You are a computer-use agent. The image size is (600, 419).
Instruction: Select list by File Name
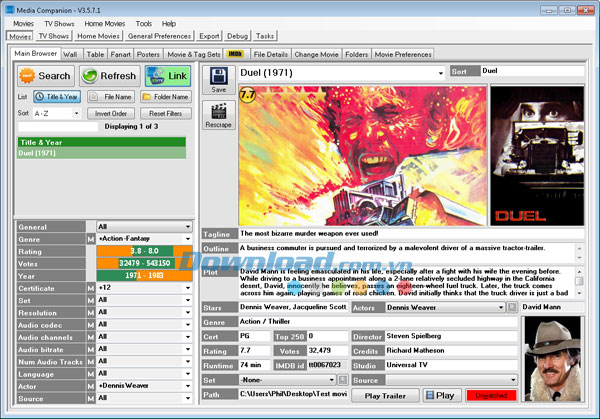111,97
